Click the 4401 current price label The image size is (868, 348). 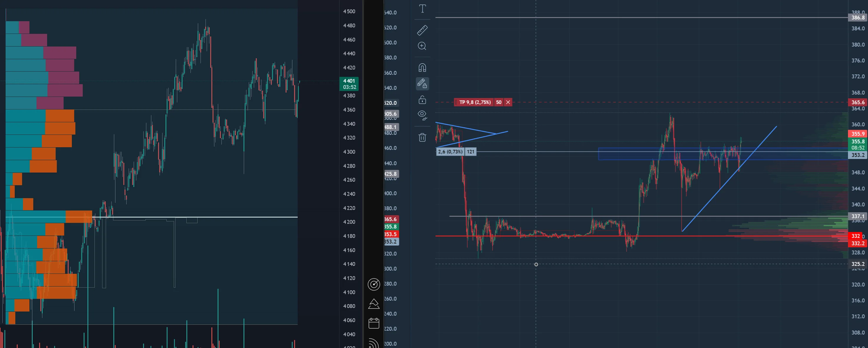tap(349, 81)
